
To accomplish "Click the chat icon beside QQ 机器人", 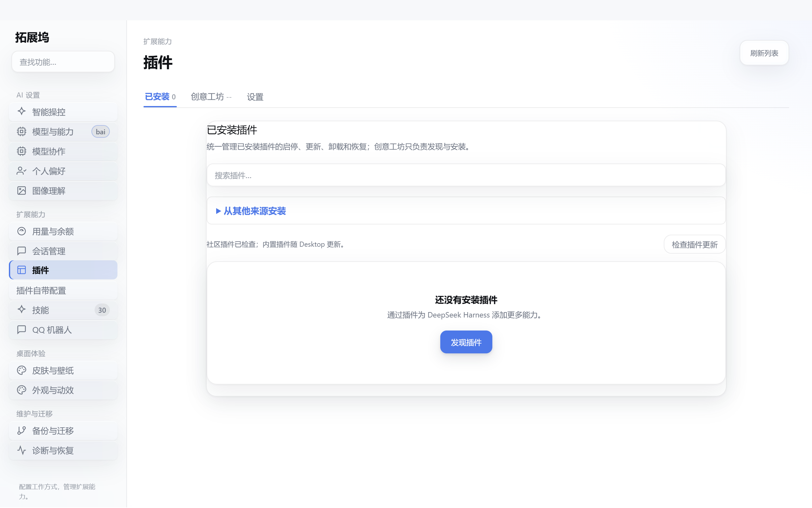I will point(22,330).
